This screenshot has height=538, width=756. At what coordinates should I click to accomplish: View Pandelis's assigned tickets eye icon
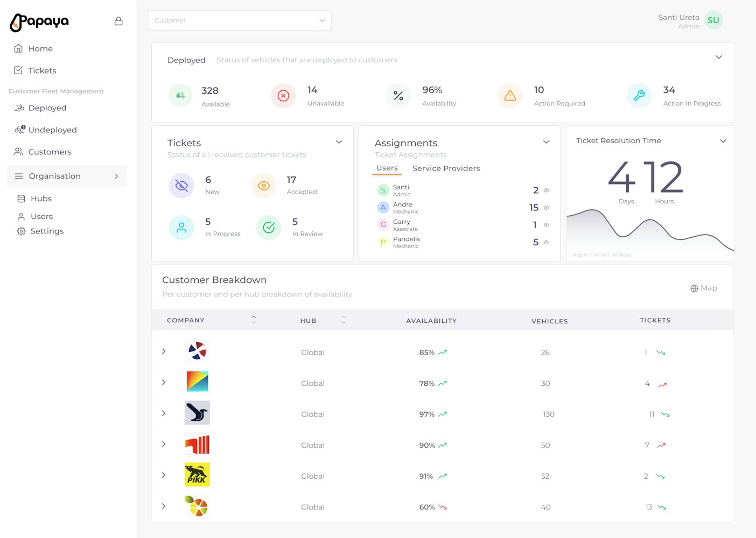tap(547, 242)
